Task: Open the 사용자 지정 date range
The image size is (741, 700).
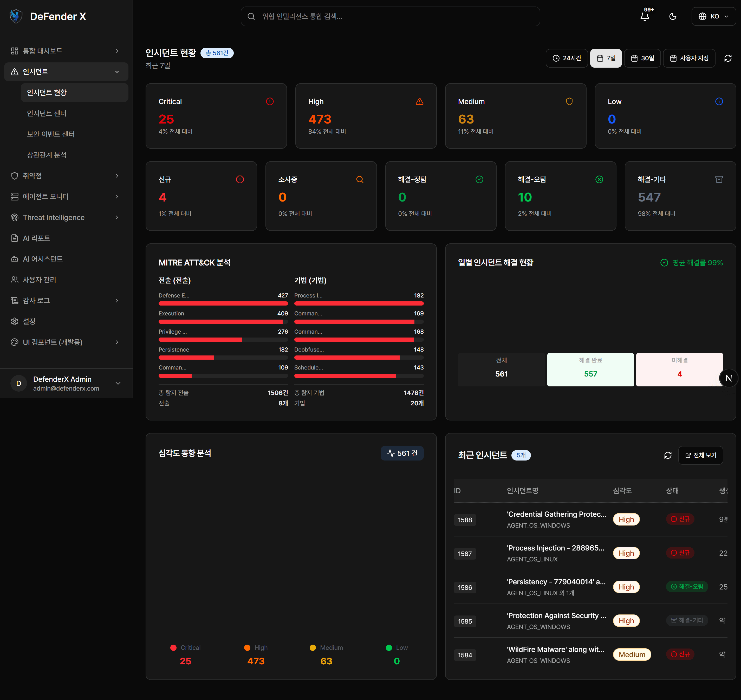Action: pyautogui.click(x=689, y=58)
